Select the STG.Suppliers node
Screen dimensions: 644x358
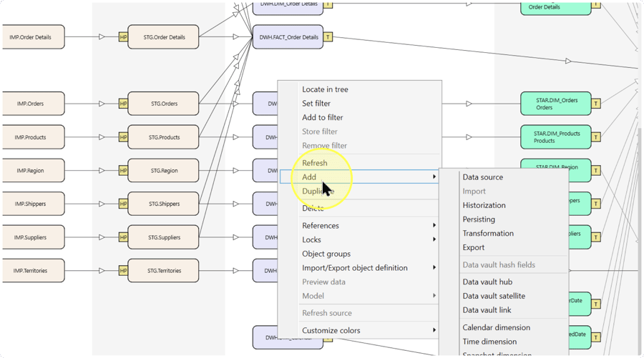pyautogui.click(x=163, y=237)
